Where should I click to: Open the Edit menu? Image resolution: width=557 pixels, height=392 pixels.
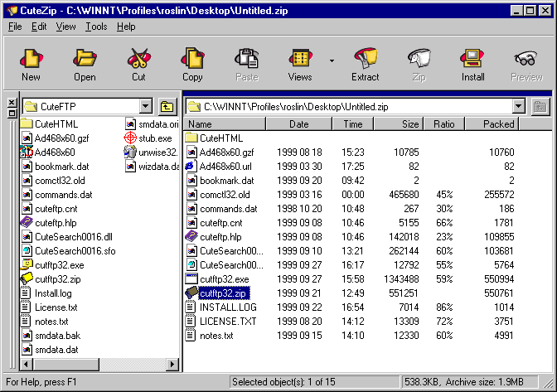coord(39,27)
